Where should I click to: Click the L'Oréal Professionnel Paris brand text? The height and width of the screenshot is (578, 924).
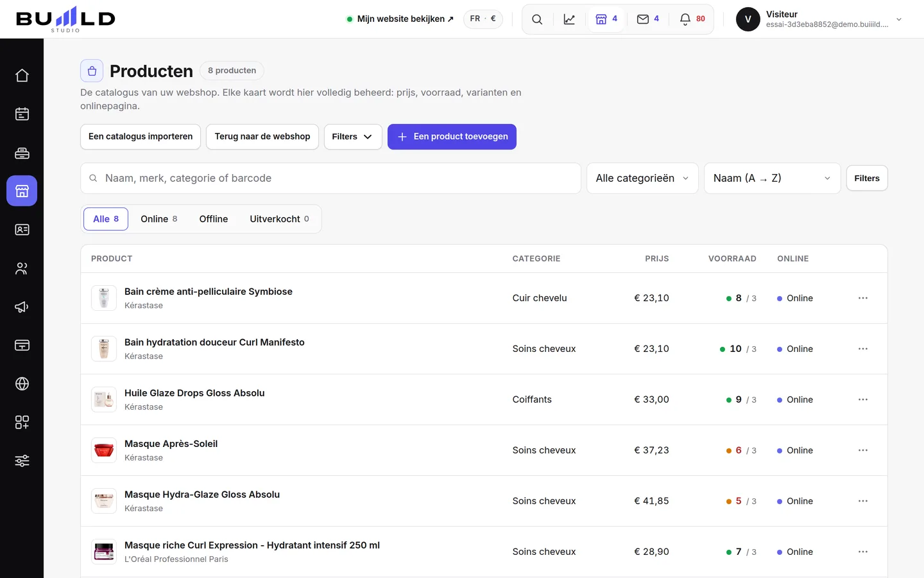coord(176,559)
